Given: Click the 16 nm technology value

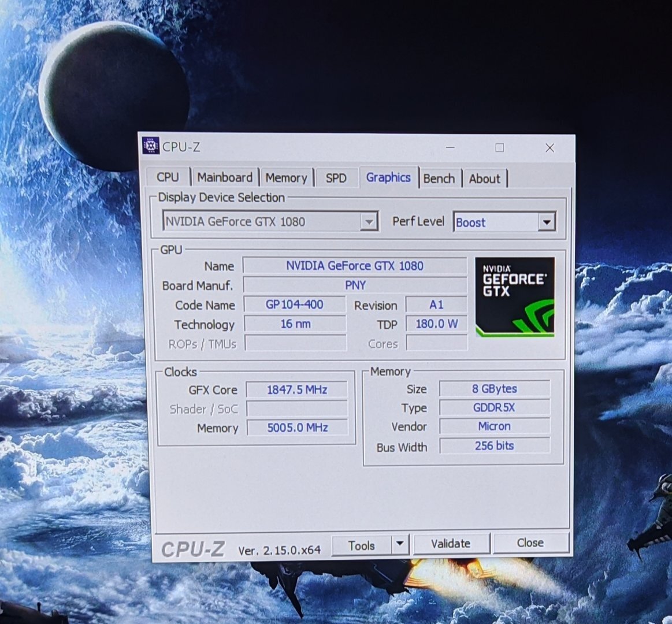Looking at the screenshot, I should (x=295, y=324).
